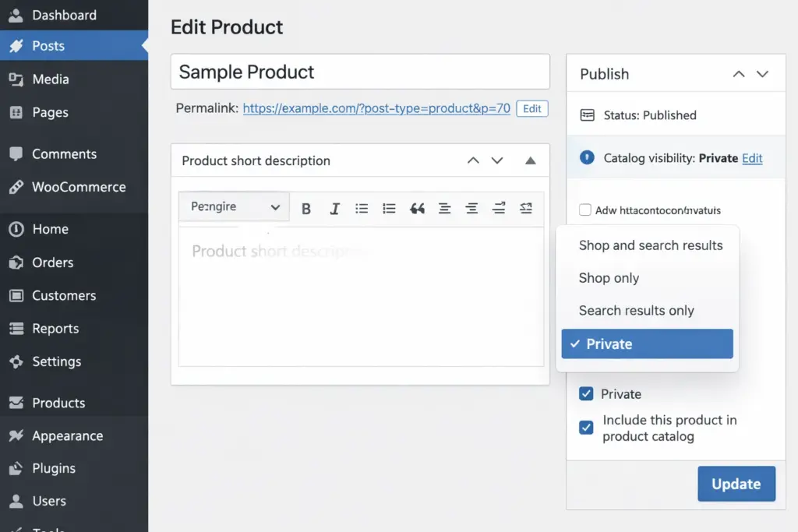
Task: Insert a bulleted list in the editor
Action: [361, 207]
